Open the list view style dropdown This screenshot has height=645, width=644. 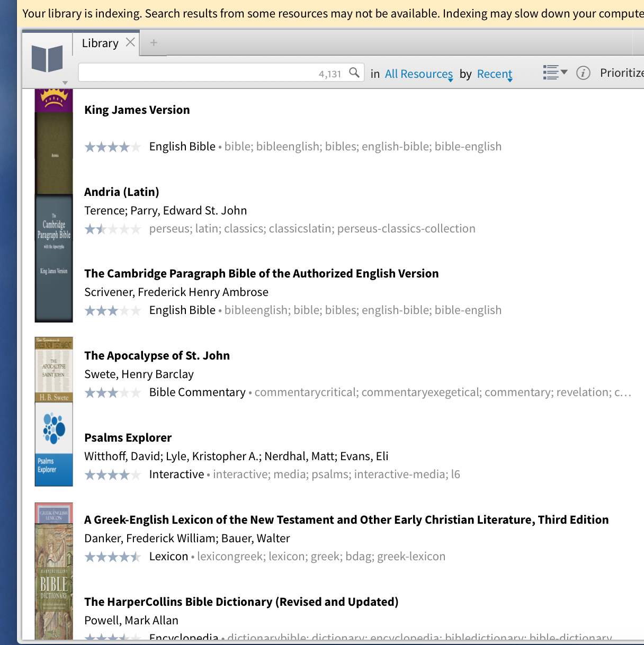[554, 73]
